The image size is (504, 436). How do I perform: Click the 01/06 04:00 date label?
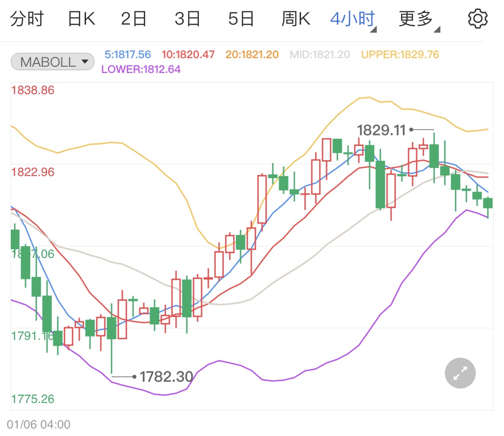(39, 424)
